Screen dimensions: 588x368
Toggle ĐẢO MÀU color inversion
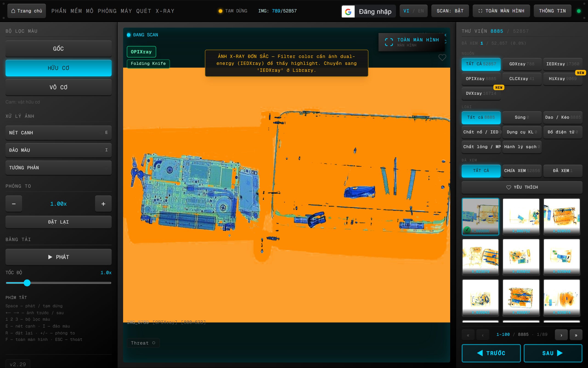click(x=59, y=150)
